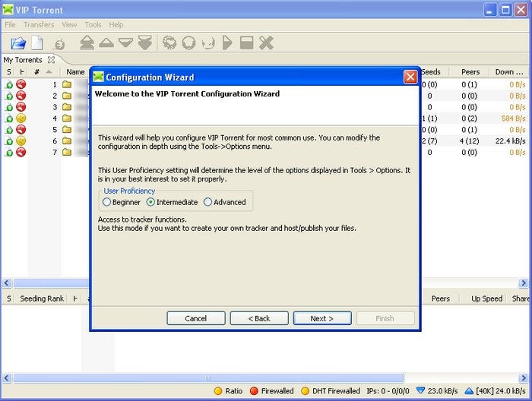The image size is (532, 401).
Task: Click the Cancel button in wizard
Action: pos(196,318)
